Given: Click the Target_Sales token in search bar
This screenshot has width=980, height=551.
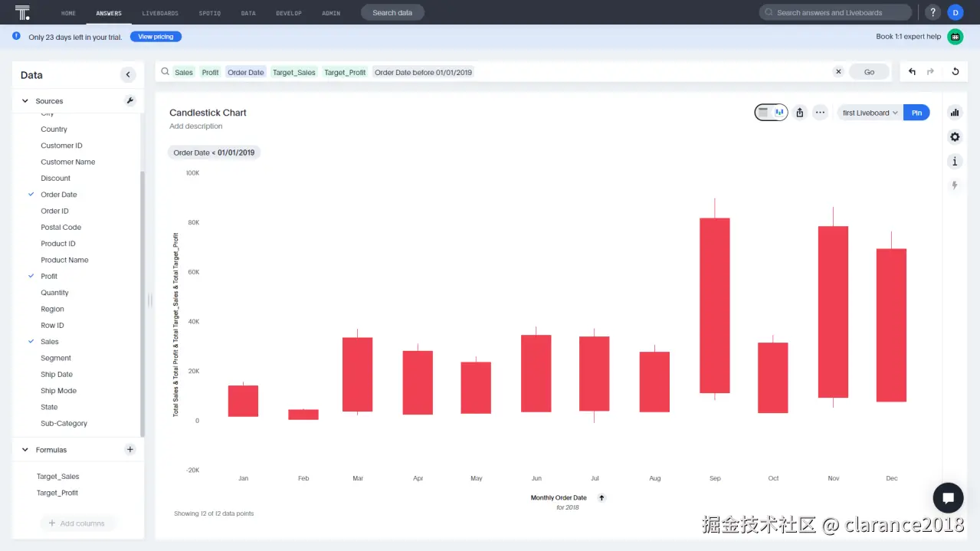Looking at the screenshot, I should [x=294, y=72].
